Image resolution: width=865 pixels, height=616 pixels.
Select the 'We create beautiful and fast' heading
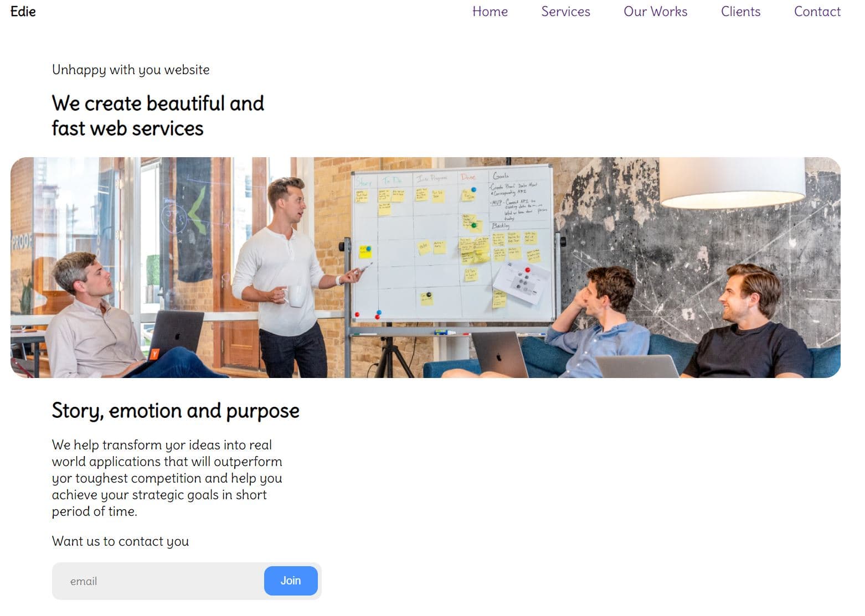pos(158,116)
